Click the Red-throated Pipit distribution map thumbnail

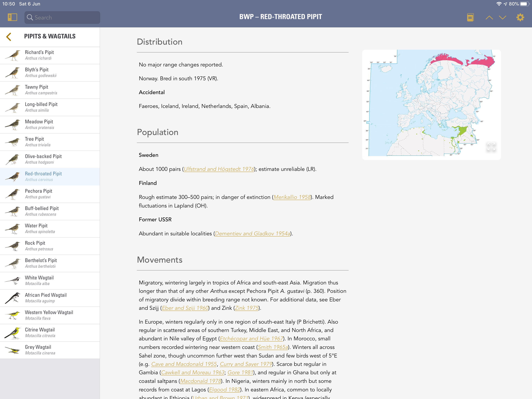tap(432, 104)
